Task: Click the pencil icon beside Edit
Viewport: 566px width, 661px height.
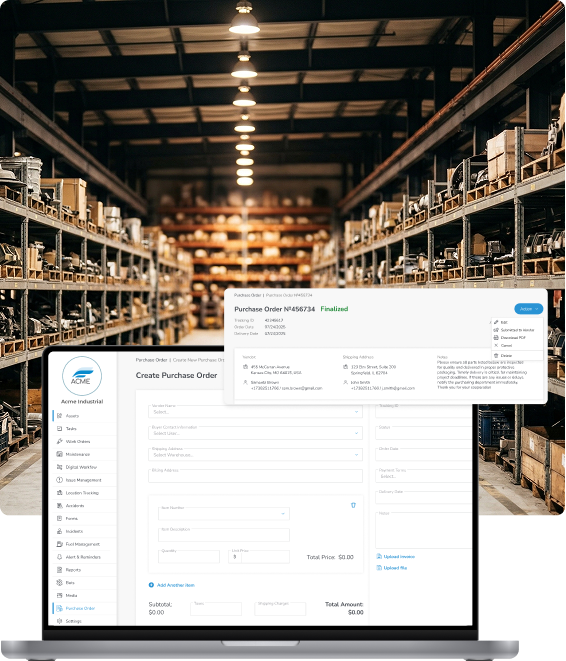Action: point(496,322)
